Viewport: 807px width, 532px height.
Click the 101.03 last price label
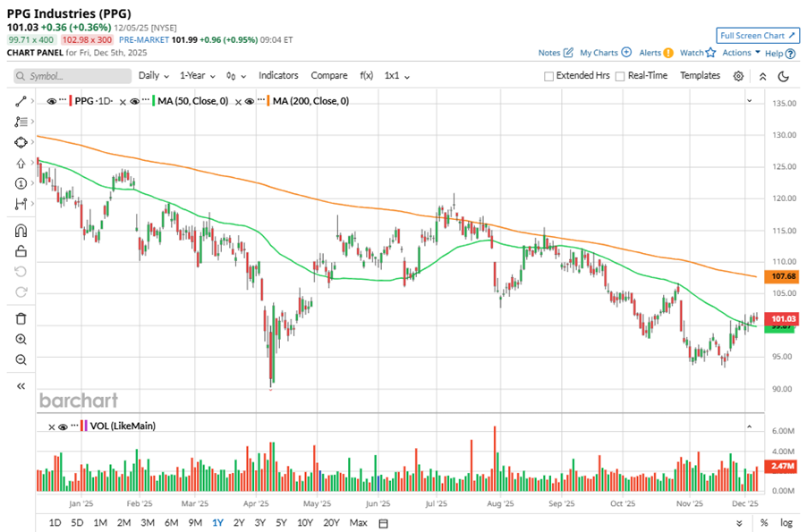tap(781, 319)
